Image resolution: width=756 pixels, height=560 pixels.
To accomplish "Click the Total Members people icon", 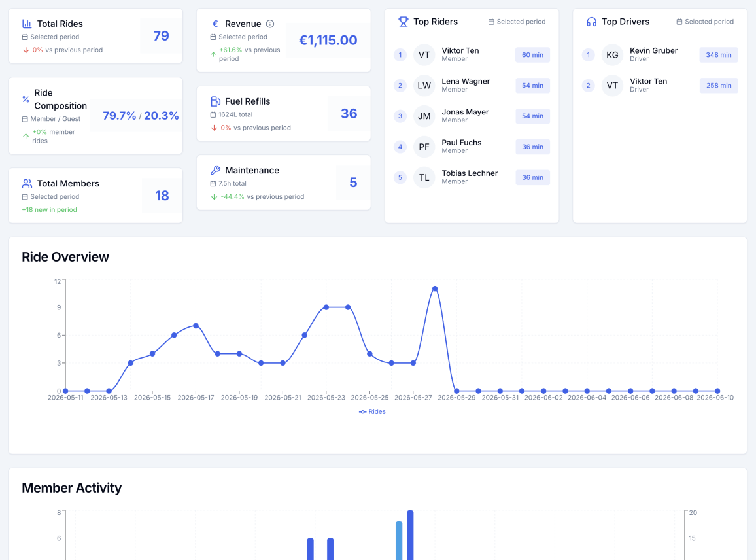I will pyautogui.click(x=27, y=183).
